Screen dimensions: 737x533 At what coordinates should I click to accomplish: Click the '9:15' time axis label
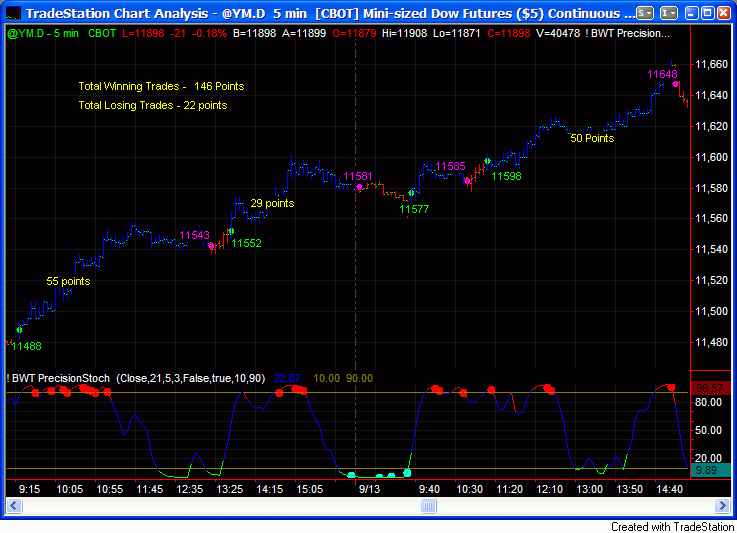[29, 489]
